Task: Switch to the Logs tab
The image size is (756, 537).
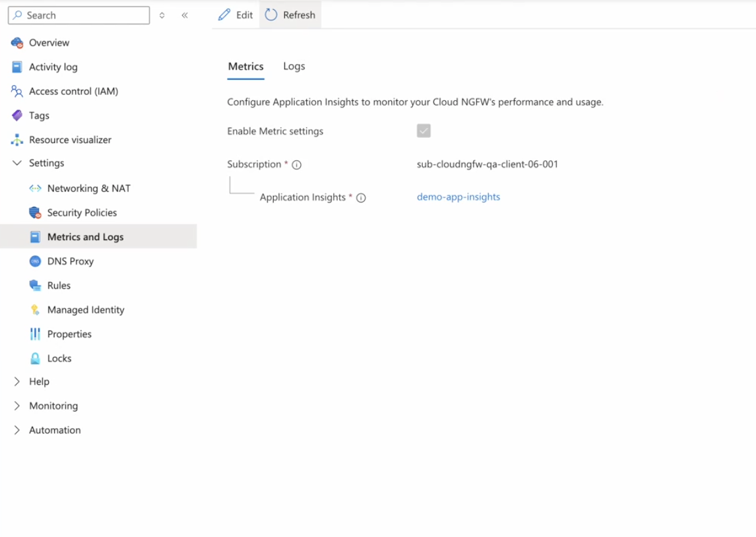Action: (294, 67)
